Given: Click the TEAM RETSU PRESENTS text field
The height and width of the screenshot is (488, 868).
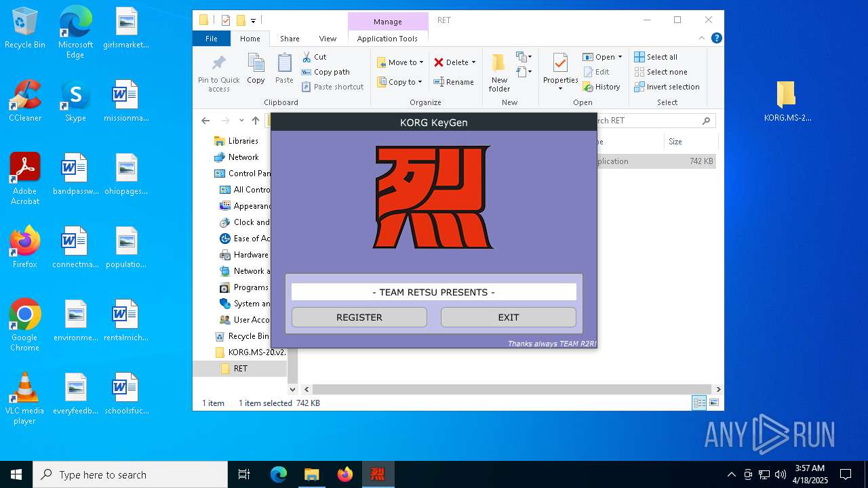Looking at the screenshot, I should [434, 292].
